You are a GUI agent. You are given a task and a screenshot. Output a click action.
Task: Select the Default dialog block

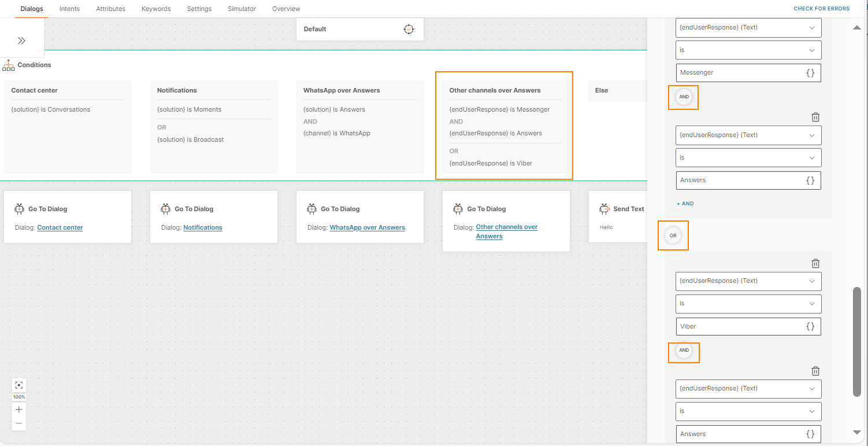point(360,29)
